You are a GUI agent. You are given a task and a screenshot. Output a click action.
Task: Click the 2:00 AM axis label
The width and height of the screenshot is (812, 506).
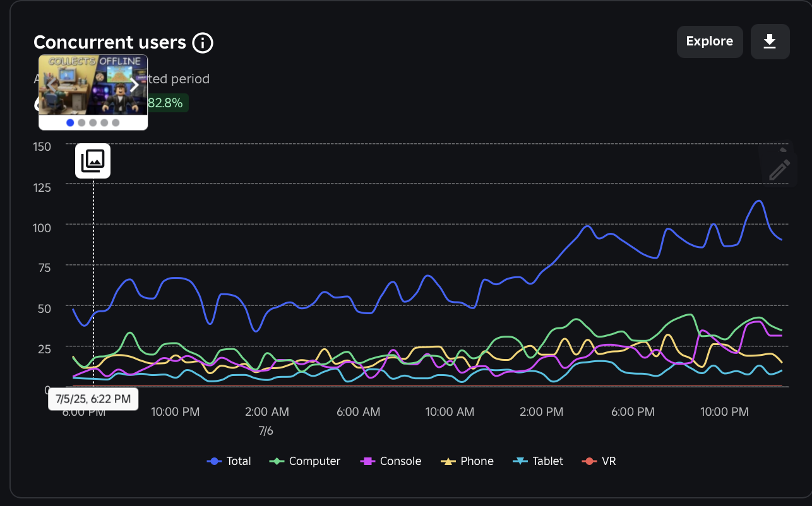[x=266, y=412]
